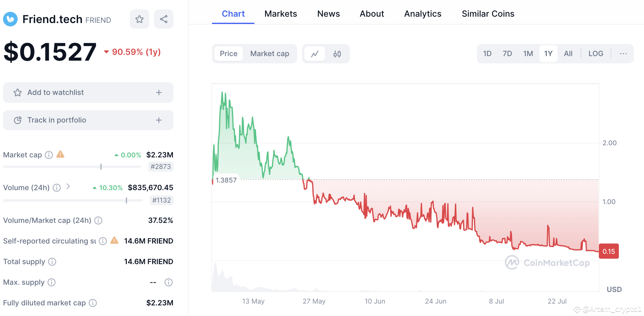Enable LOG scale on the chart
The height and width of the screenshot is (316, 644).
pos(595,54)
